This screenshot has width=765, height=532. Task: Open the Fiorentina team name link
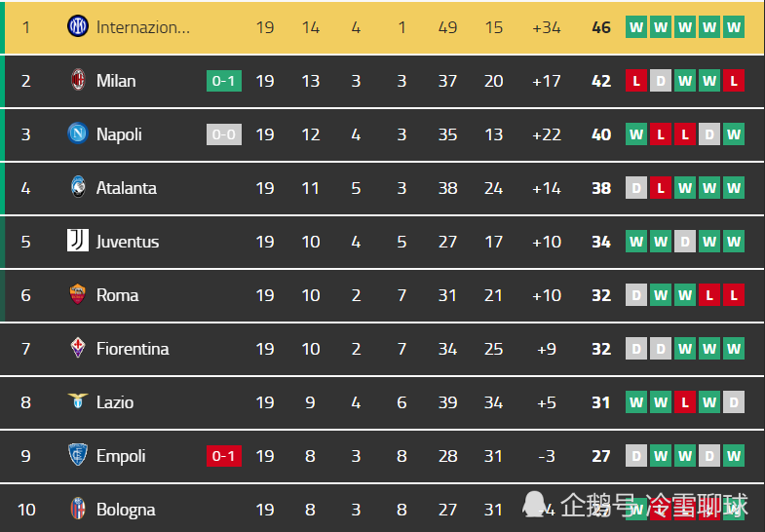[x=133, y=349]
